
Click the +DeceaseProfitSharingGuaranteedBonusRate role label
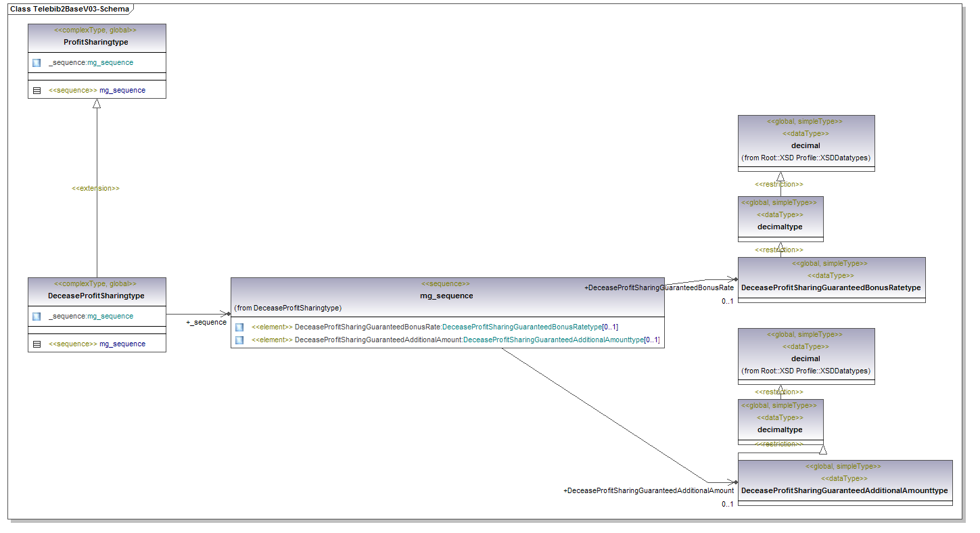(x=659, y=288)
